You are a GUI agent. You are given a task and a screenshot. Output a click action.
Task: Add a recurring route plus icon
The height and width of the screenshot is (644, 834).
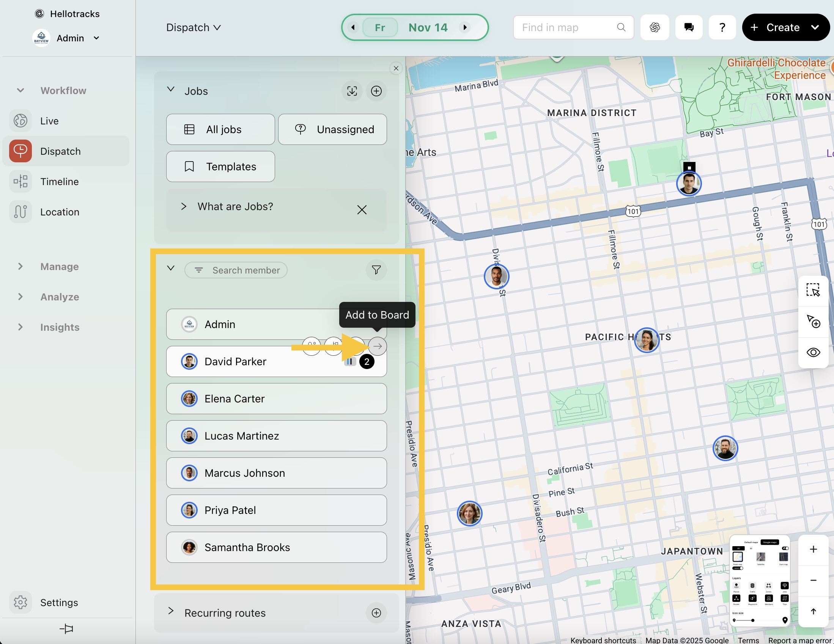[376, 613]
